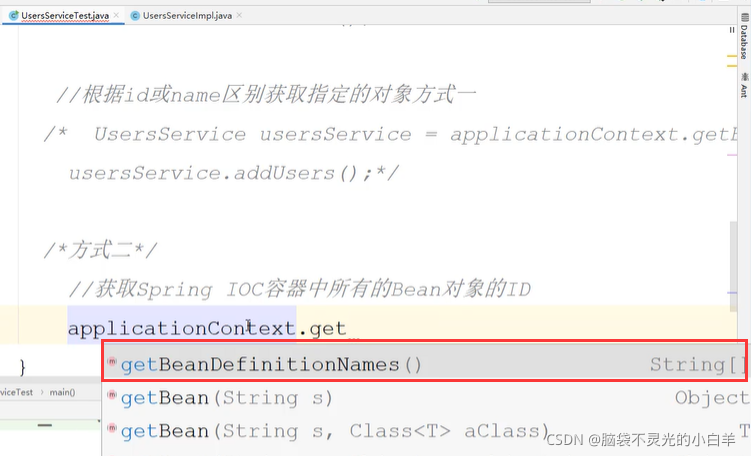Select getBean(String s) completion suggestion
Screen dimensions: 751x456
tap(426, 398)
